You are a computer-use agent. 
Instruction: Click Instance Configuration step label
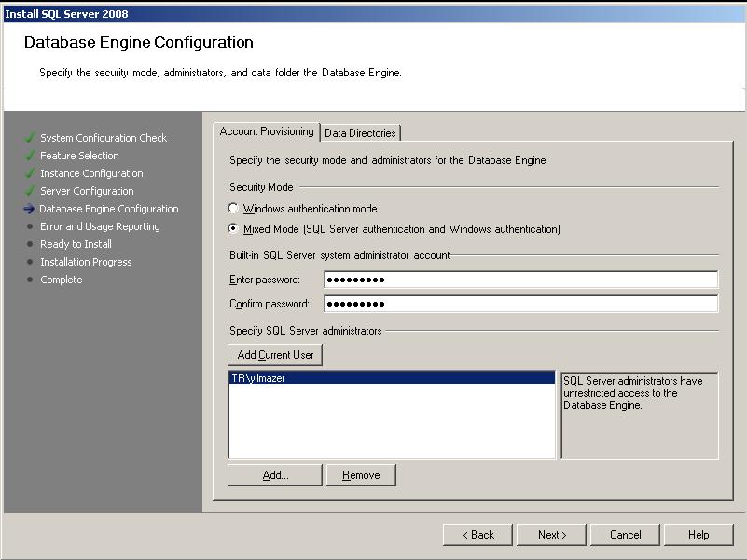tap(91, 173)
